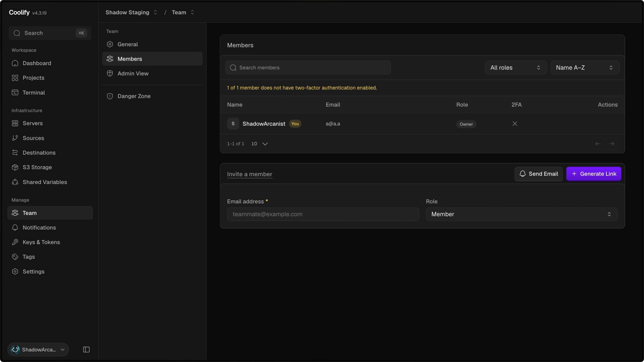Click the Email column header
The width and height of the screenshot is (644, 362).
(x=333, y=105)
